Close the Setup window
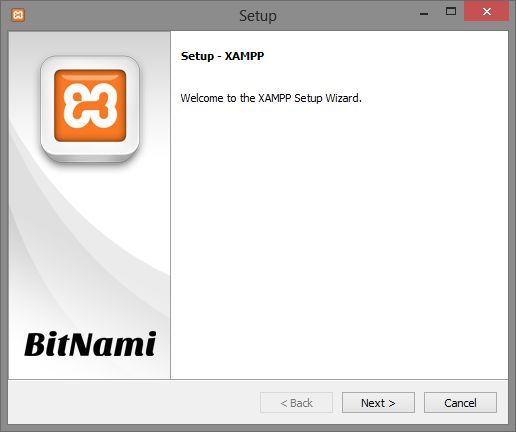The image size is (516, 432). [487, 12]
